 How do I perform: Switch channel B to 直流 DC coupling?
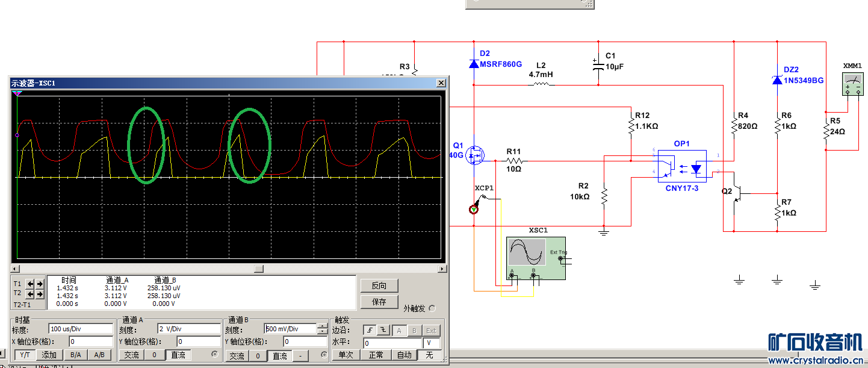tap(279, 356)
